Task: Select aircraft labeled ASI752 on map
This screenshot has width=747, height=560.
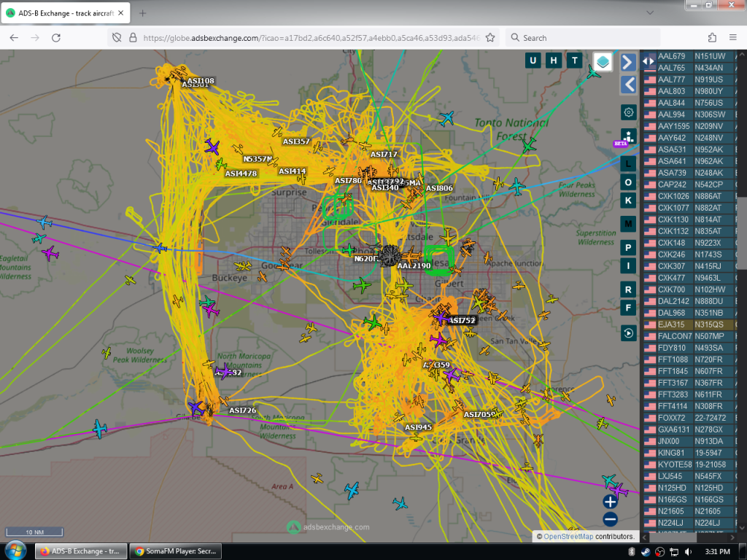Action: pos(441,318)
